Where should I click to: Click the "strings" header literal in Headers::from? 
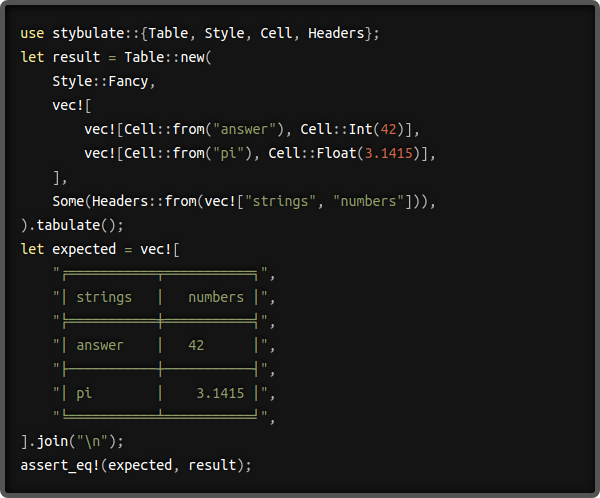280,201
